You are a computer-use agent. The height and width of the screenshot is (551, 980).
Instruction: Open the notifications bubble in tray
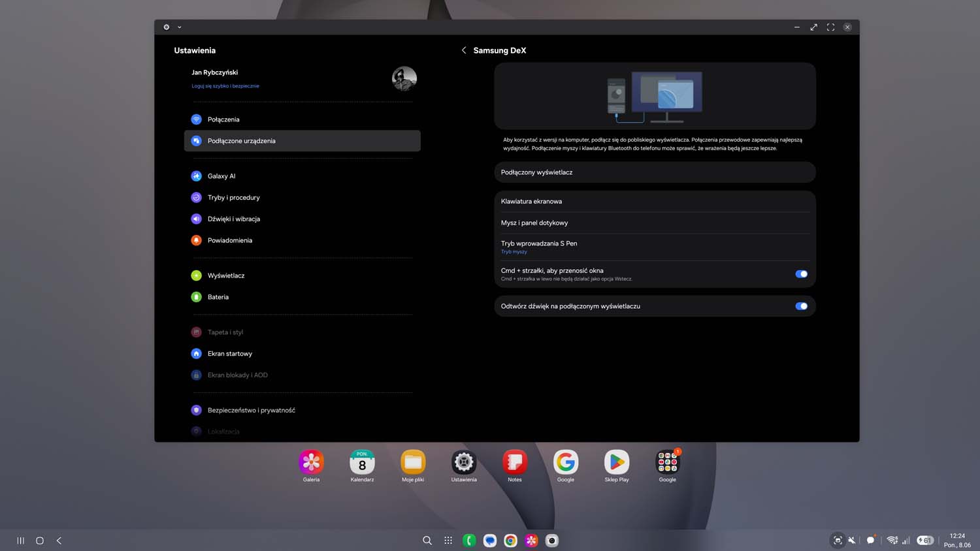point(871,540)
